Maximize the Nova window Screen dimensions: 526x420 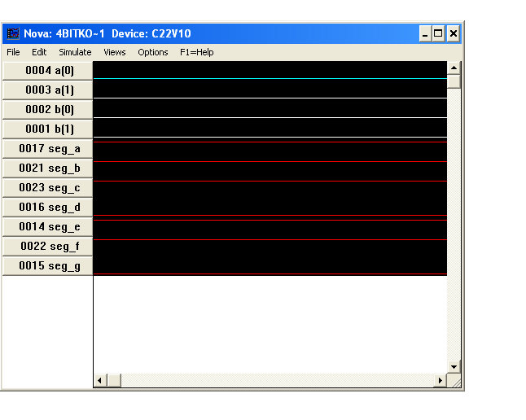pos(439,33)
